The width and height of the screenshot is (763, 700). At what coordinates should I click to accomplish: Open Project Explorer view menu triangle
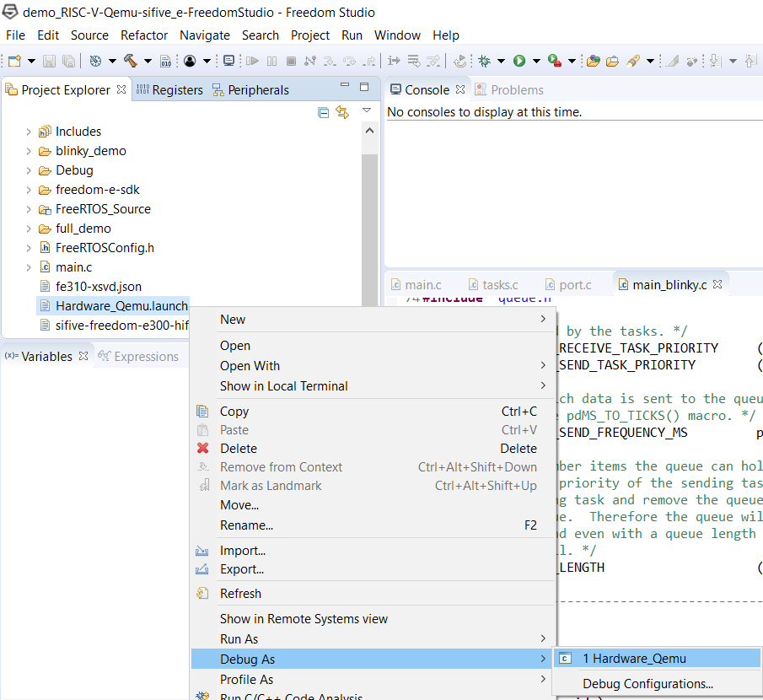click(x=367, y=111)
